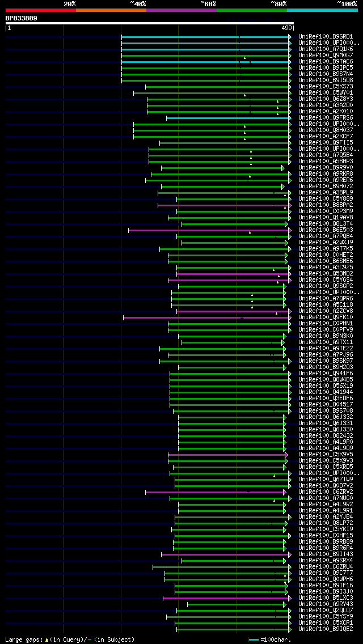Click the label UniRef100_A4L9R0

coord(326,442)
